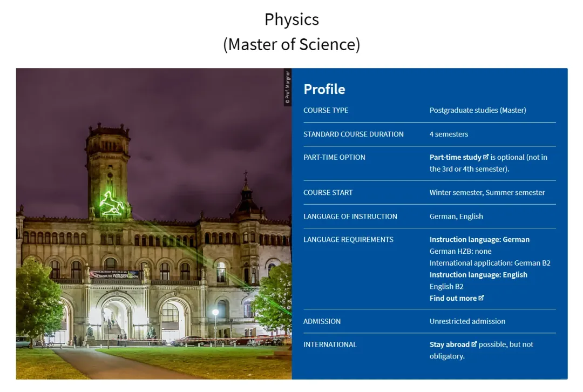Click the Physics page heading
This screenshot has width=583, height=392.
[291, 19]
